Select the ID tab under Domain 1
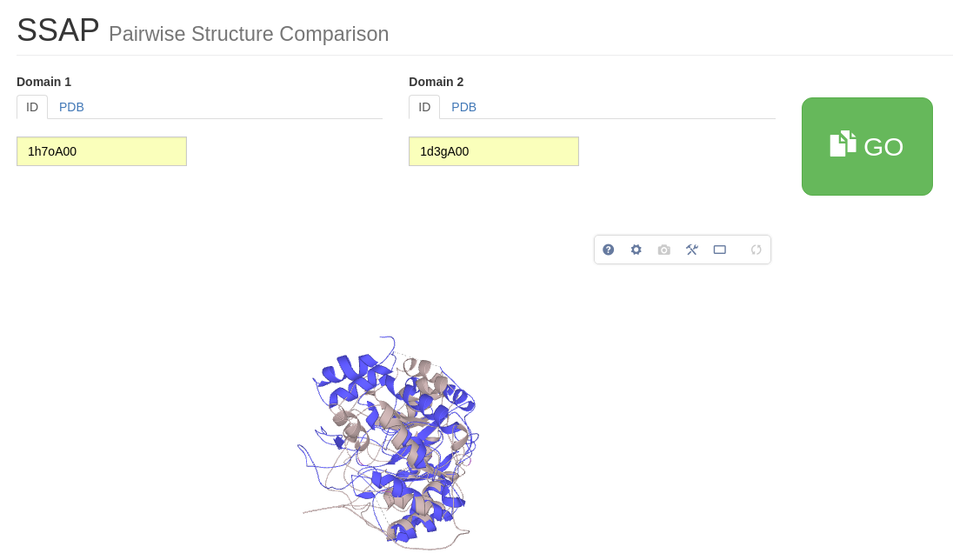The height and width of the screenshot is (560, 953). point(32,107)
